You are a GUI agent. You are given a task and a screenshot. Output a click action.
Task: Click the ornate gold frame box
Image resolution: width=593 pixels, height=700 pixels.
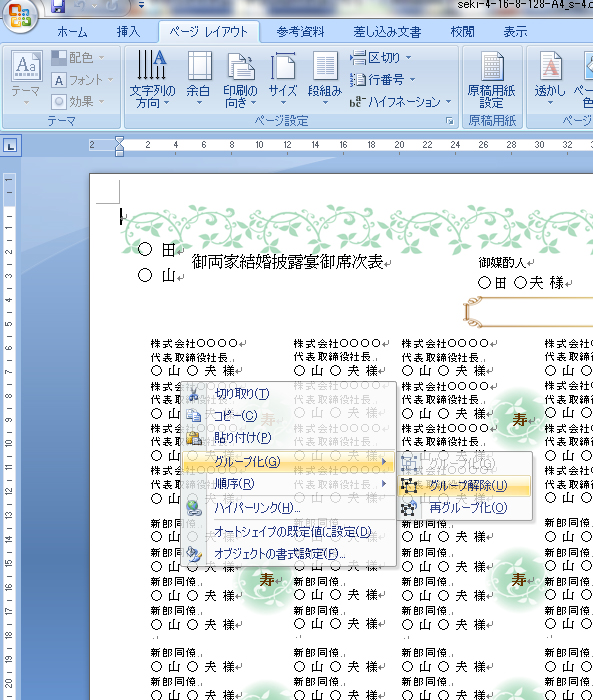pyautogui.click(x=528, y=312)
